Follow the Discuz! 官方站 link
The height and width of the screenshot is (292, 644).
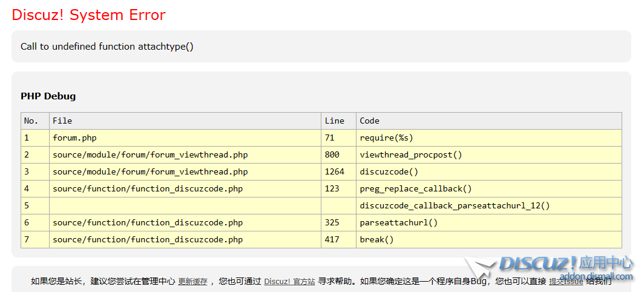tap(289, 282)
